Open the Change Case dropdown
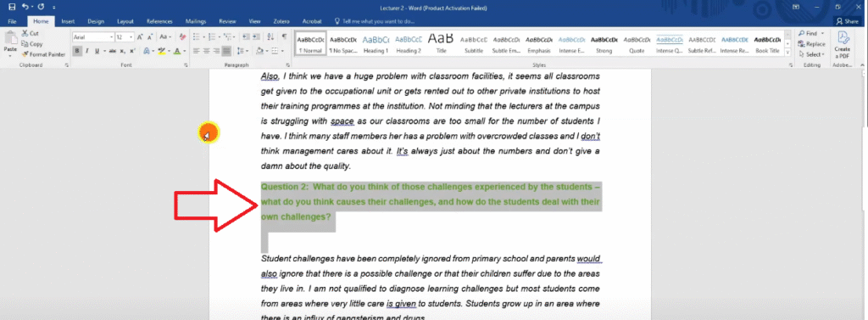The height and width of the screenshot is (320, 868). 165,37
